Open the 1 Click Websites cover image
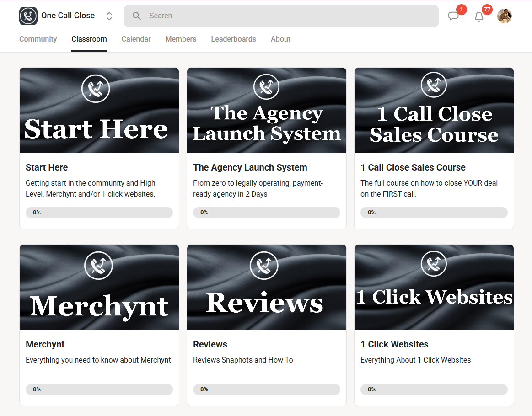The height and width of the screenshot is (416, 532). click(434, 287)
